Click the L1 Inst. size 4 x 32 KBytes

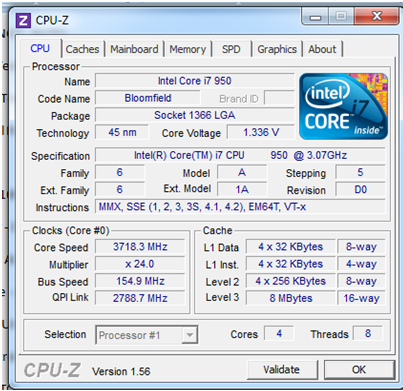point(291,264)
